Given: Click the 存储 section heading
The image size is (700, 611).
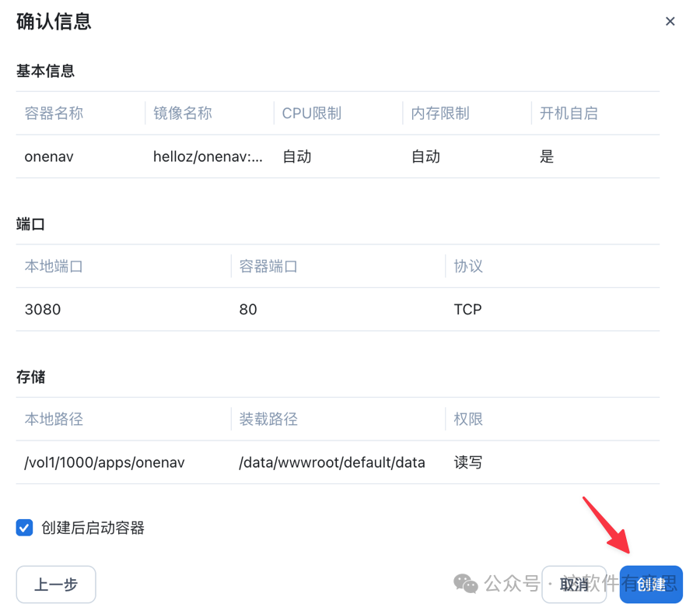Looking at the screenshot, I should 31,377.
